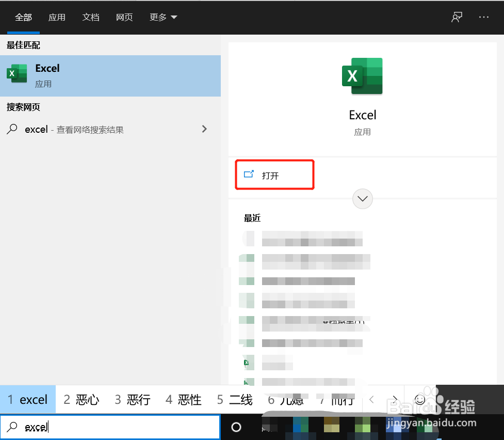The width and height of the screenshot is (504, 440).
Task: Click the small Excel icon in results
Action: click(17, 73)
